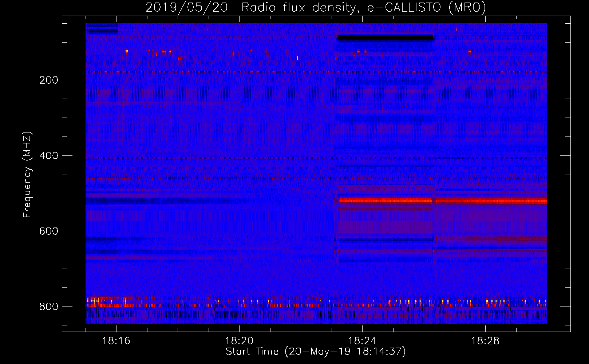Click the bright red emission band near 520 MHz
Viewport: 589px width, 364px height.
coord(442,201)
